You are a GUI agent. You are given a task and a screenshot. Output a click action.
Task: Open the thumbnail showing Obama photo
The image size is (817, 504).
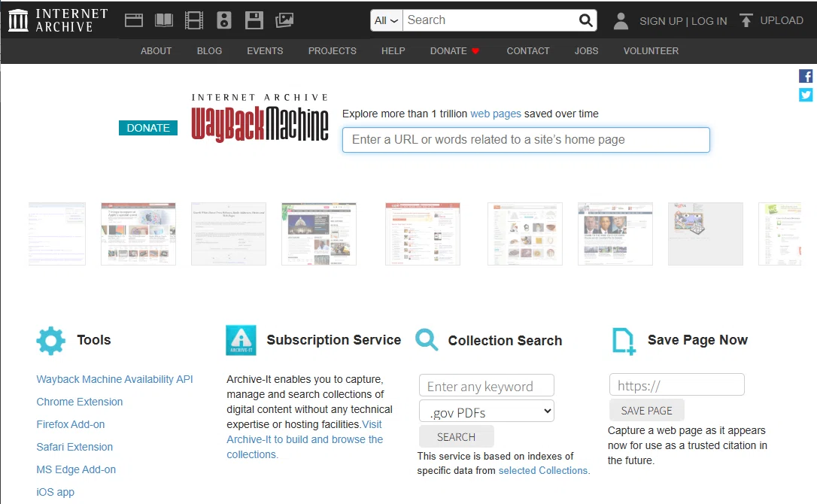(615, 234)
